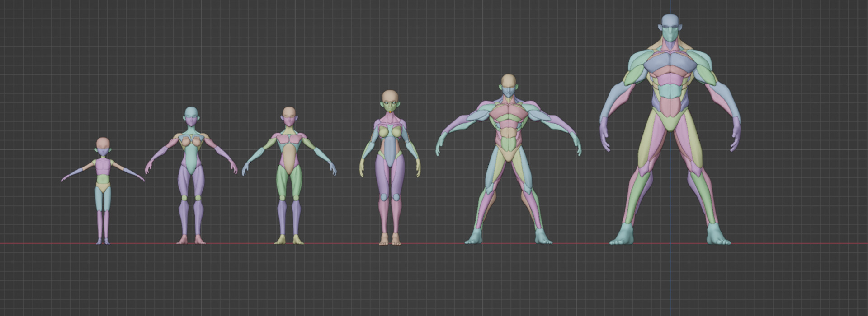Pick the large-headed figure with lowered arms
The width and height of the screenshot is (868, 316).
390,167
